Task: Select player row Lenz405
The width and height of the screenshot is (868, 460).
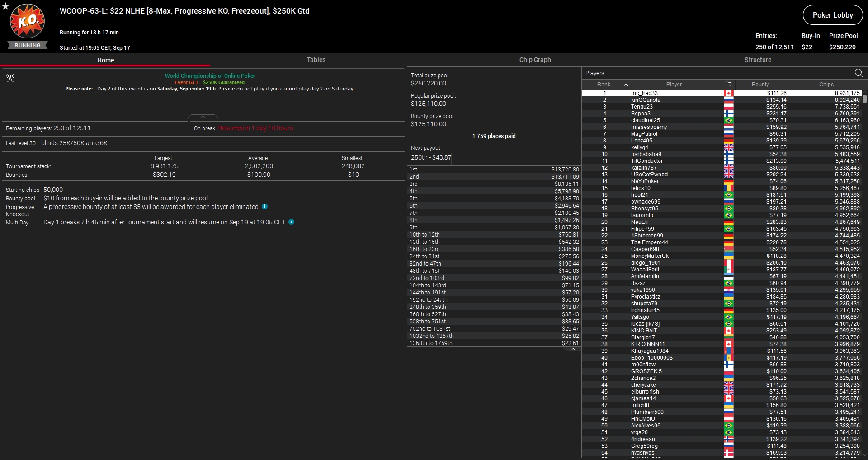Action: 722,141
